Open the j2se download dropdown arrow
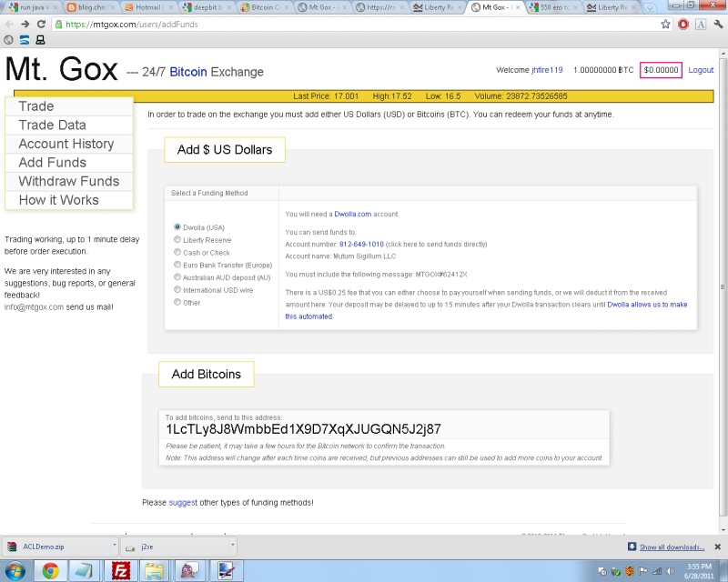Image resolution: width=728 pixels, height=582 pixels. click(x=233, y=547)
